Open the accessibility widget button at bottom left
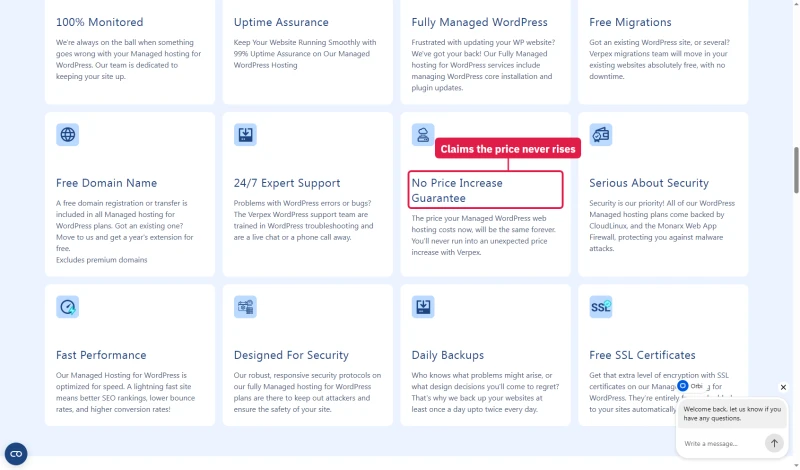Screen dimensions: 800x470 pos(16,454)
